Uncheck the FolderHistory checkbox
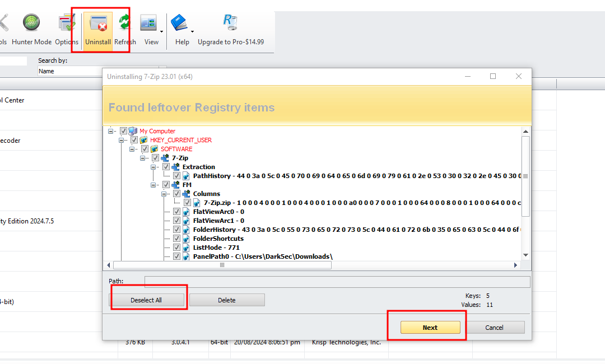 tap(176, 230)
